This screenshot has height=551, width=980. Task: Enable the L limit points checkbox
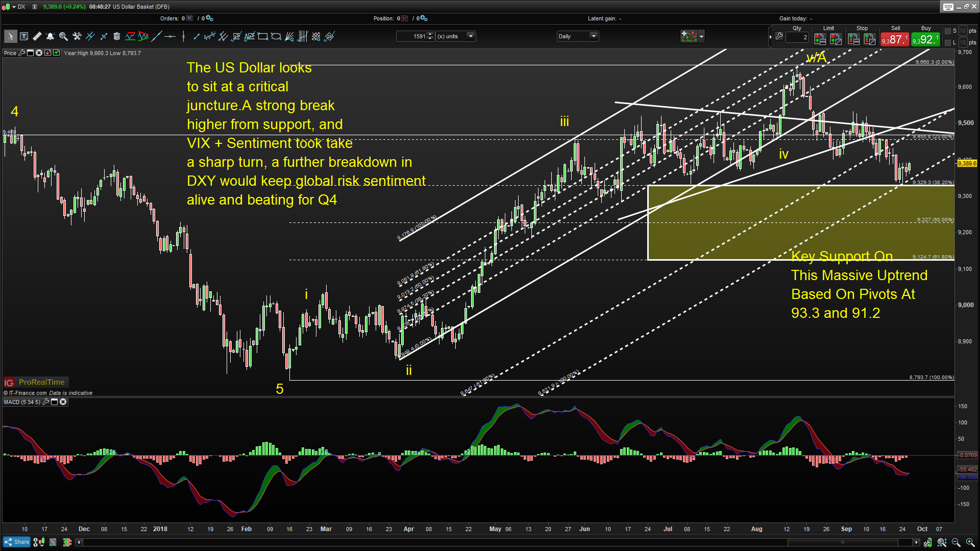pyautogui.click(x=948, y=43)
